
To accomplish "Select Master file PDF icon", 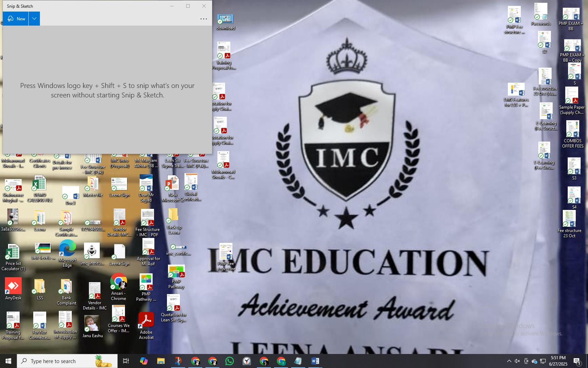I will [93, 187].
